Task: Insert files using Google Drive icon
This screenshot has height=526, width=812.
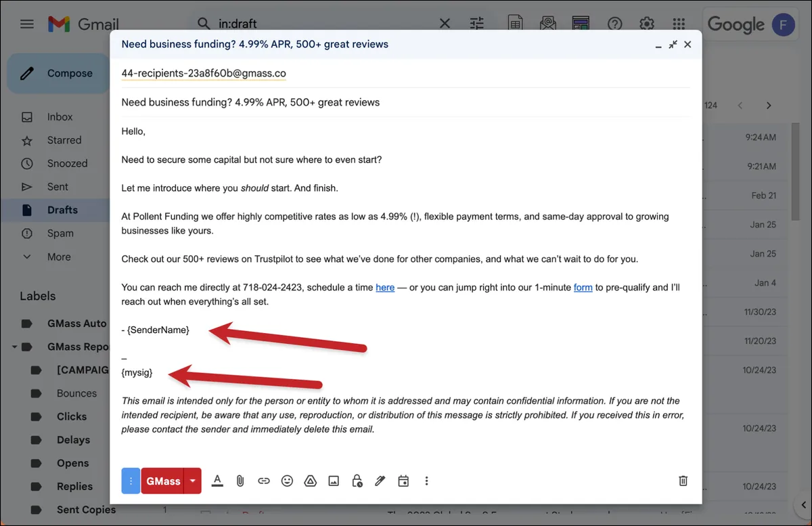Action: tap(310, 481)
